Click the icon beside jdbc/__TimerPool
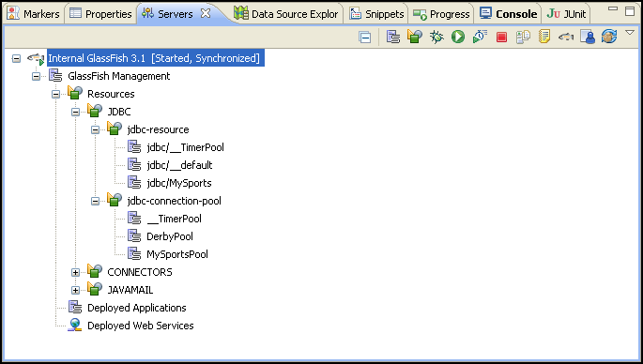Screen dimensions: 643x364 point(134,146)
